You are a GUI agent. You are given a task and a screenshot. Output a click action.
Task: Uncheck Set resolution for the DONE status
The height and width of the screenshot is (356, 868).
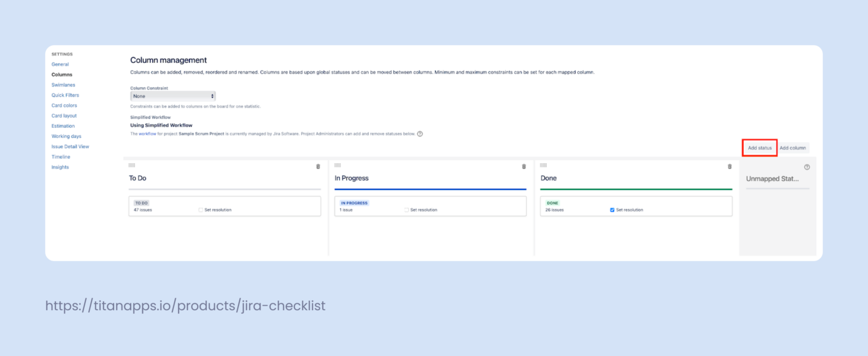[611, 209]
